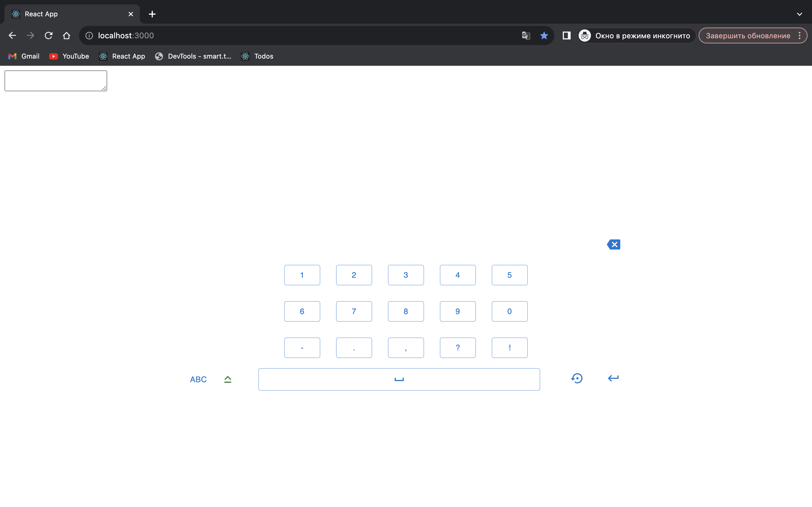Image resolution: width=812 pixels, height=507 pixels.
Task: Go to the browser home page
Action: coord(67,35)
